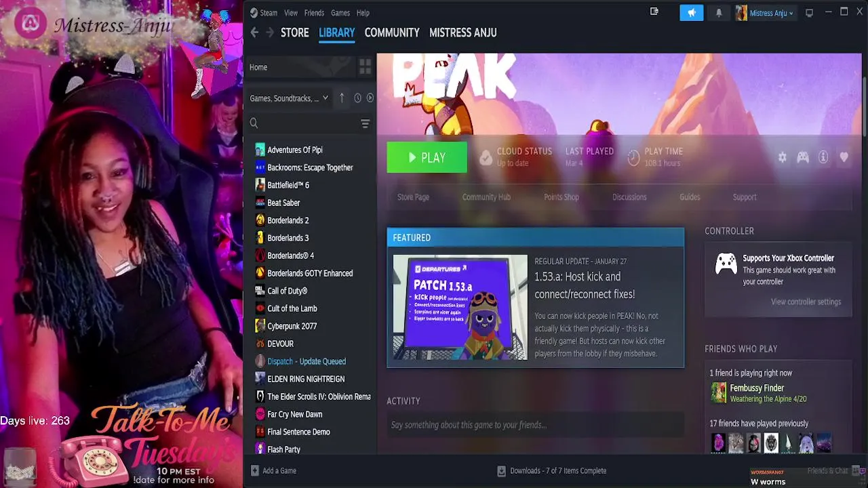This screenshot has height=488, width=868.
Task: Add PEAK to favorites with the heart
Action: coord(844,157)
